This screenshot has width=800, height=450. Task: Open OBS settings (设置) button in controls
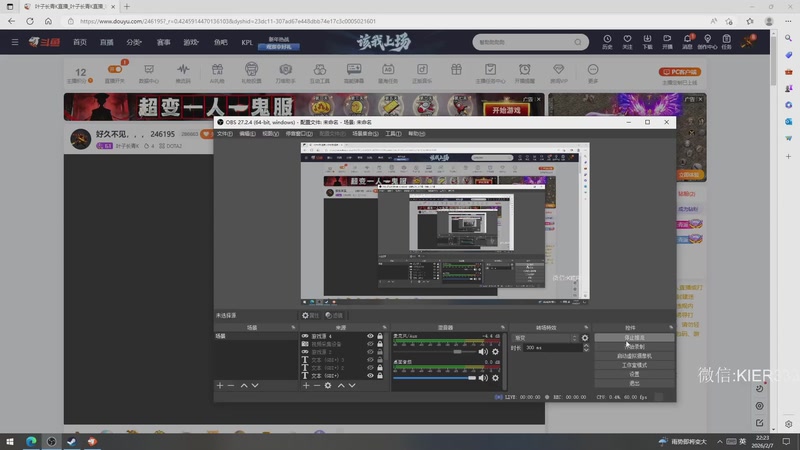tap(634, 374)
